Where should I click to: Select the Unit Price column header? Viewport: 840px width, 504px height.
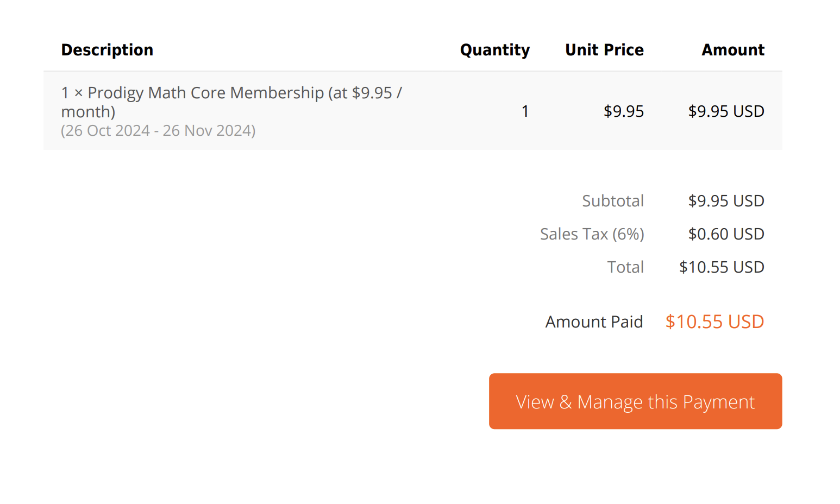point(604,50)
